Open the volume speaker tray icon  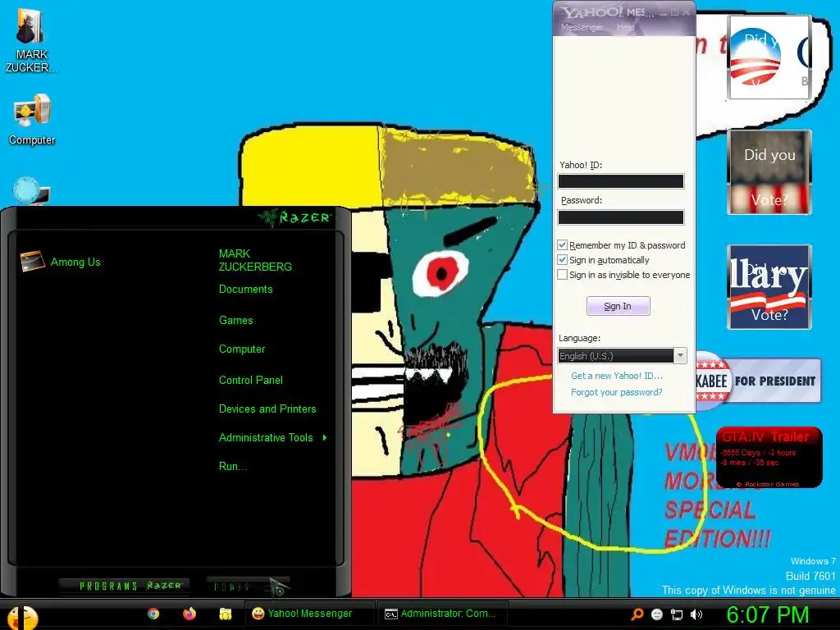tap(696, 614)
